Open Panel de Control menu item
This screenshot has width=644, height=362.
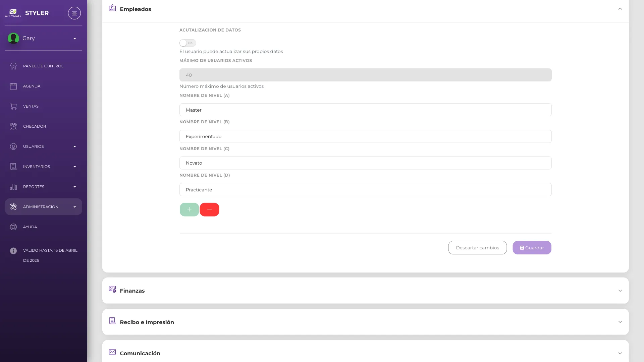(x=44, y=66)
